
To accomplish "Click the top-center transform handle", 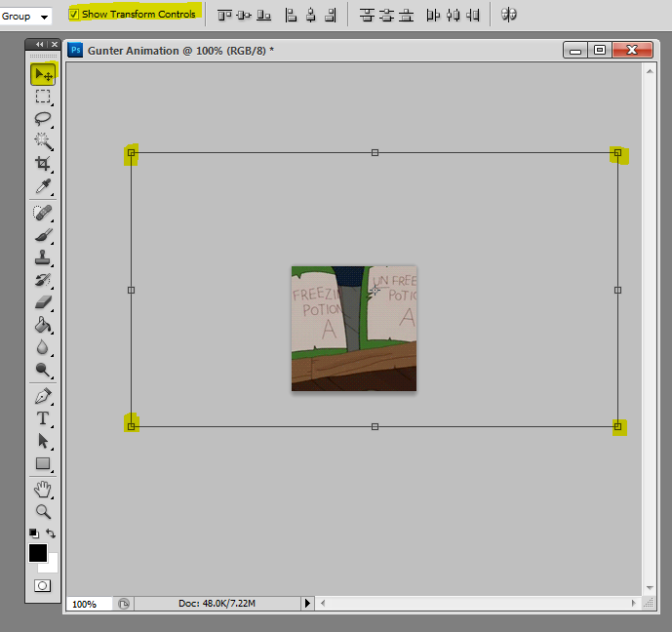I will [x=375, y=152].
